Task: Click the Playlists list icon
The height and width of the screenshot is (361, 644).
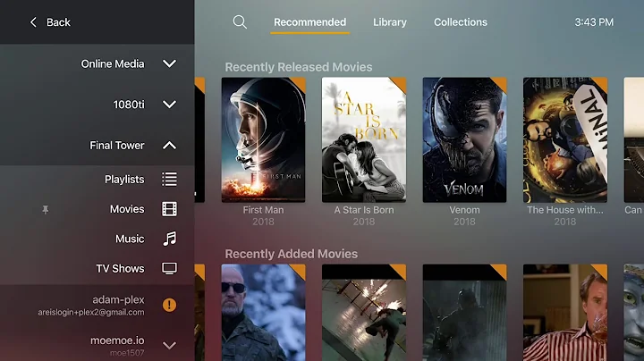Action: (169, 180)
